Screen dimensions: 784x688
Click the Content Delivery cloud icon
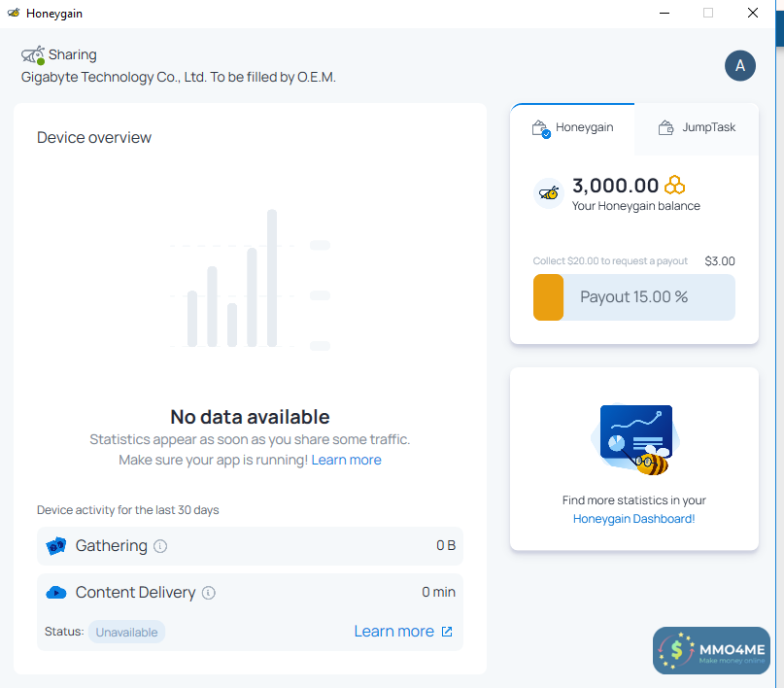click(x=56, y=593)
